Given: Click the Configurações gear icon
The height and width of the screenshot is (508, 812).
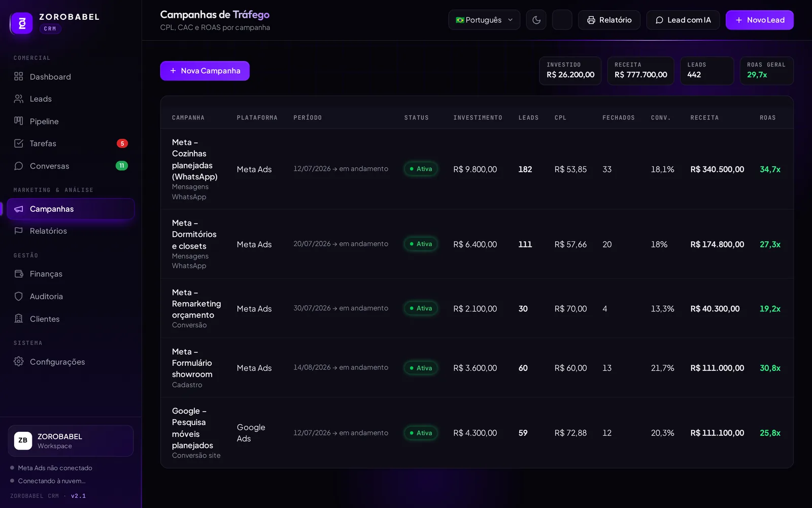Looking at the screenshot, I should click(x=19, y=361).
